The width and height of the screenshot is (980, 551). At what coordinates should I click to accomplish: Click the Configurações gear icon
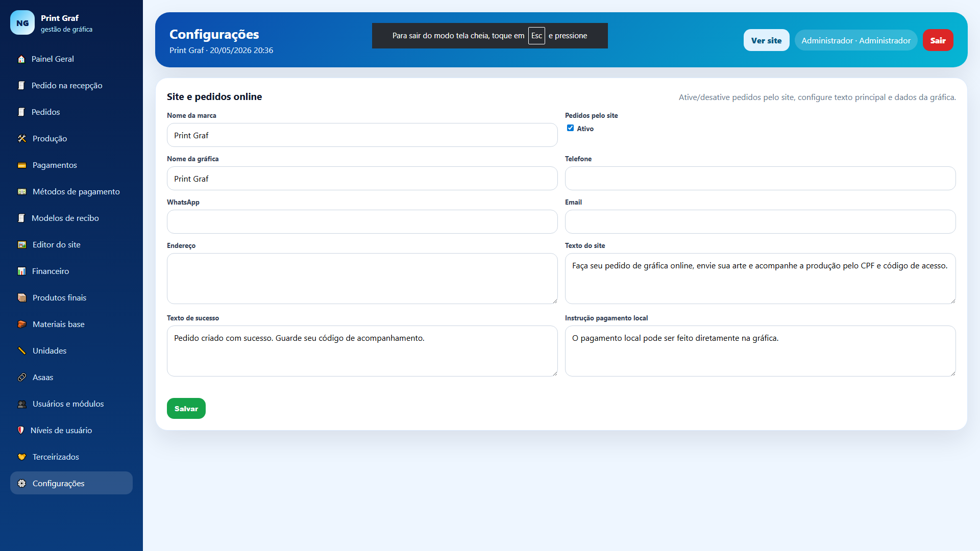tap(22, 484)
